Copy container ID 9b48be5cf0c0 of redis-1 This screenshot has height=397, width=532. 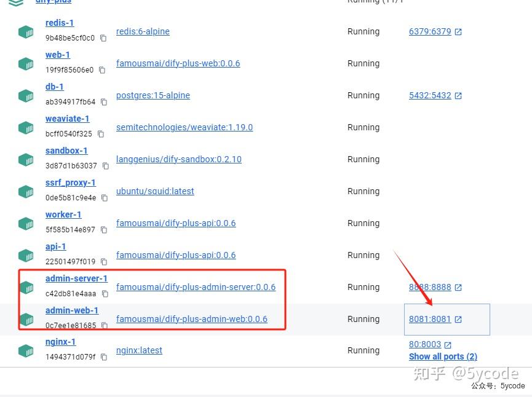point(103,38)
